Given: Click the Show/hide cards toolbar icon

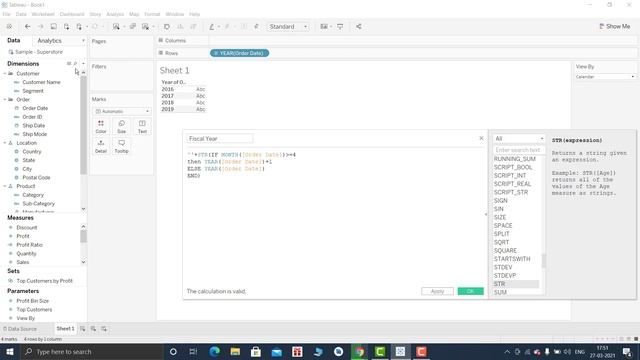Looking at the screenshot, I should tap(324, 27).
